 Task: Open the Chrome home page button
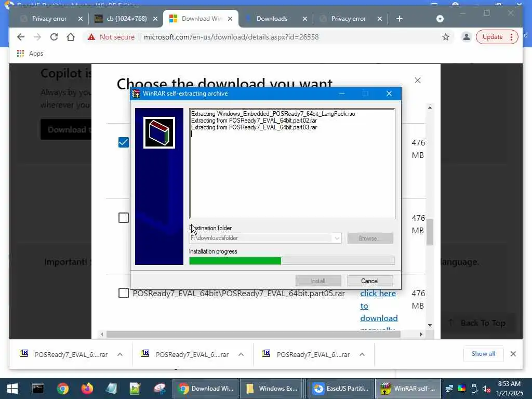tap(71, 37)
